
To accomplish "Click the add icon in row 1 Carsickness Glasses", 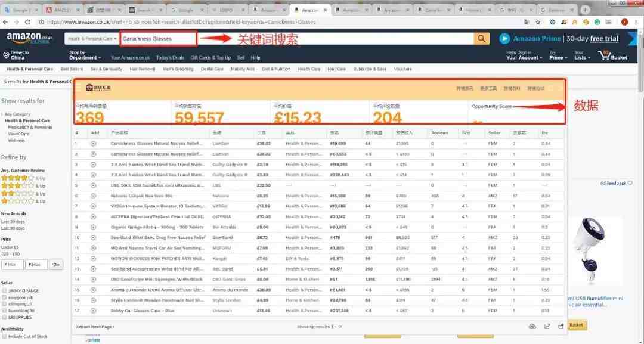I will (93, 144).
